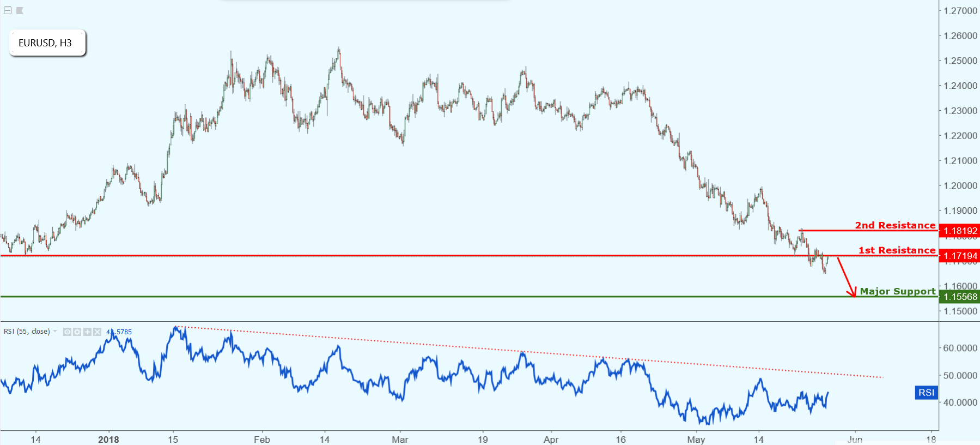
Task: Click the 60.0000 RSI axis value
Action: (960, 348)
